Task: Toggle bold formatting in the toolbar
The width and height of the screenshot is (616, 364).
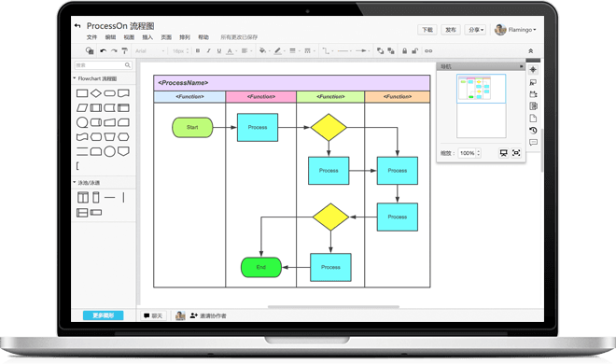Action: [x=198, y=50]
